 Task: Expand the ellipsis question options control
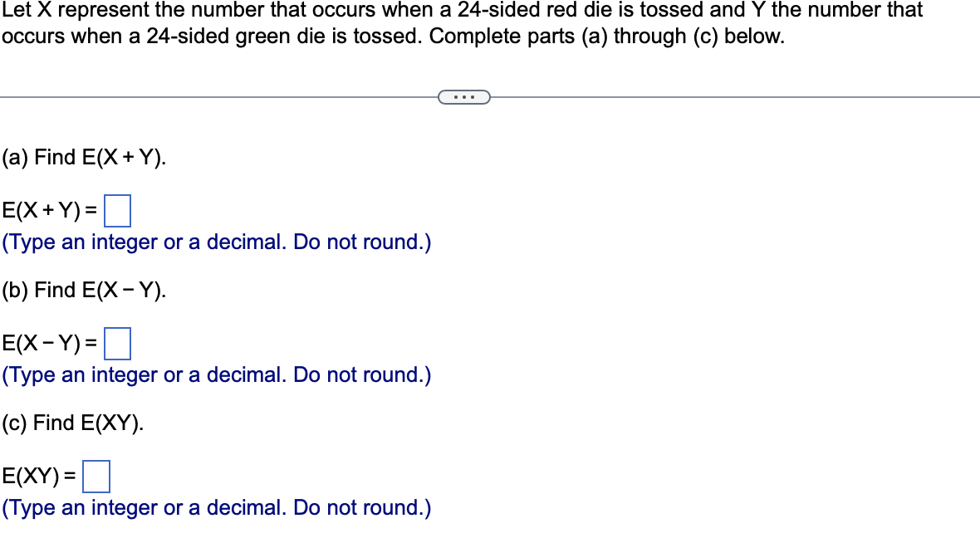(x=464, y=97)
